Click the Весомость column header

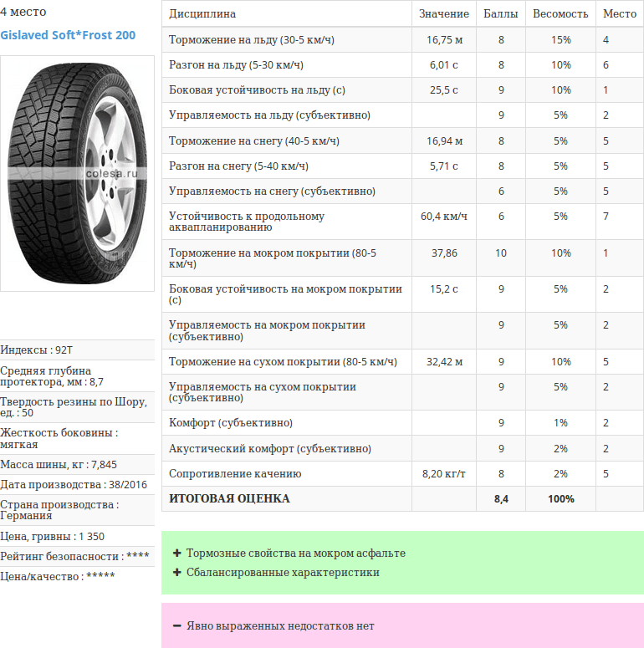pos(560,14)
